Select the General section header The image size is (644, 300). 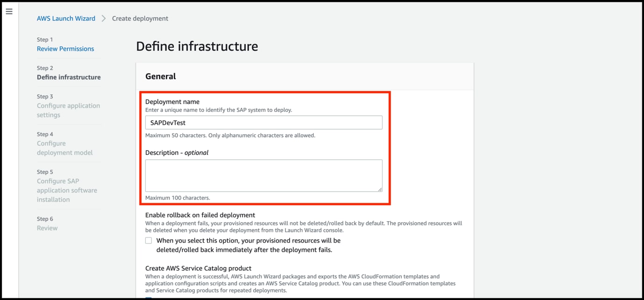point(160,76)
